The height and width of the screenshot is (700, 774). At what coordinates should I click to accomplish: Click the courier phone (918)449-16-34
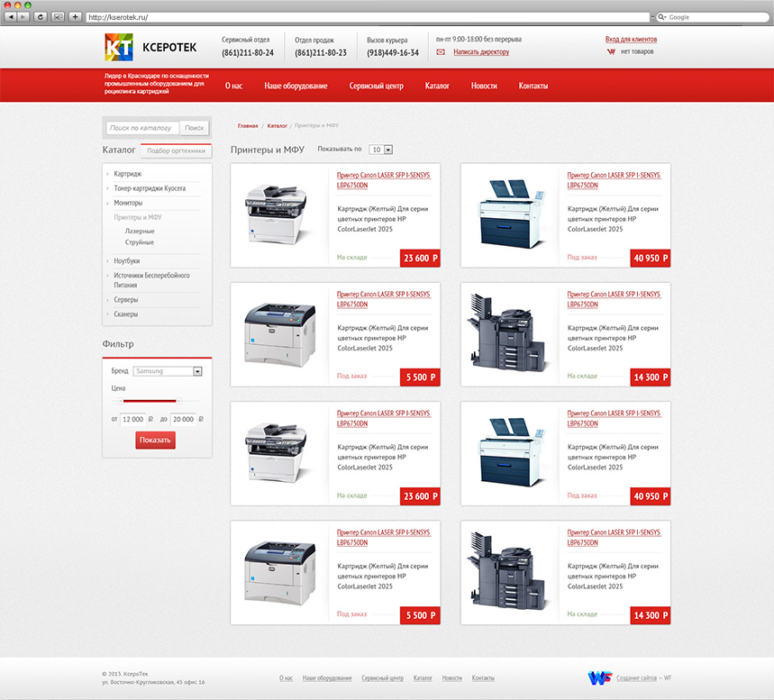393,53
